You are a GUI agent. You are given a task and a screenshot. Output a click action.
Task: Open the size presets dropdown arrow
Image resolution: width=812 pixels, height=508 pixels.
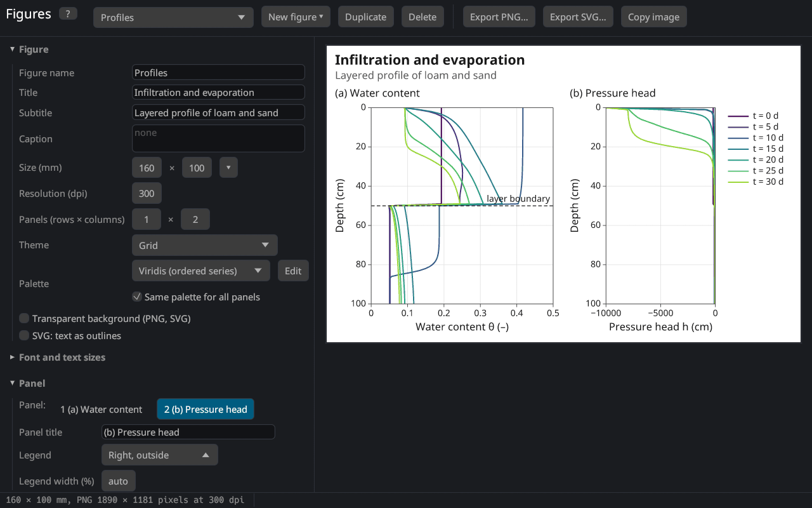(228, 168)
